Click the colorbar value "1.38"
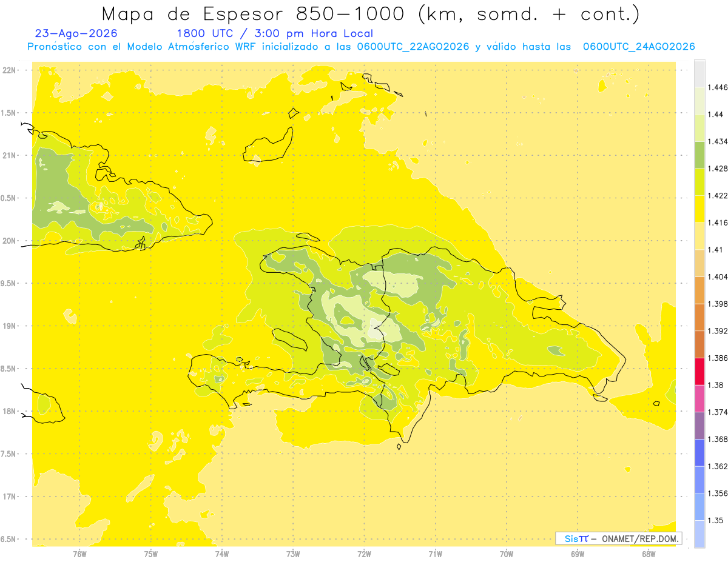728x562 pixels. click(716, 385)
